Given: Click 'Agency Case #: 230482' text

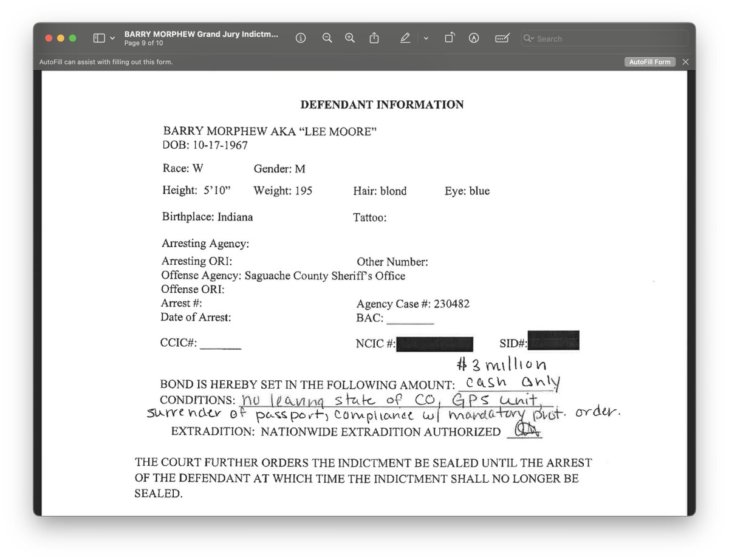Looking at the screenshot, I should 413,304.
